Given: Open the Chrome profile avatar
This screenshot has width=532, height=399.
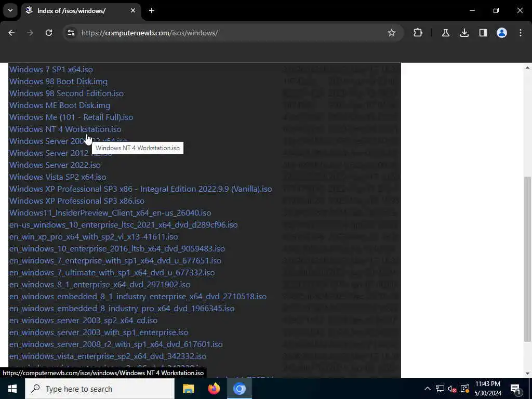Looking at the screenshot, I should pos(501,33).
